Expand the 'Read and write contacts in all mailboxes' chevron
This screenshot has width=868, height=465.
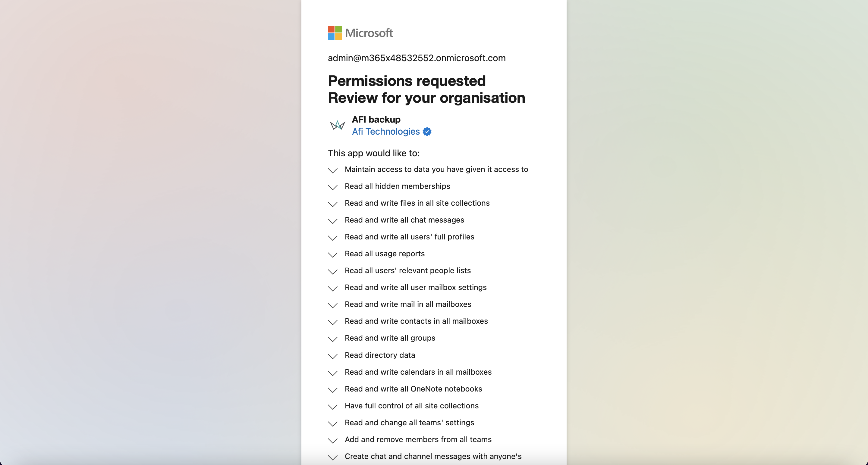pyautogui.click(x=332, y=322)
